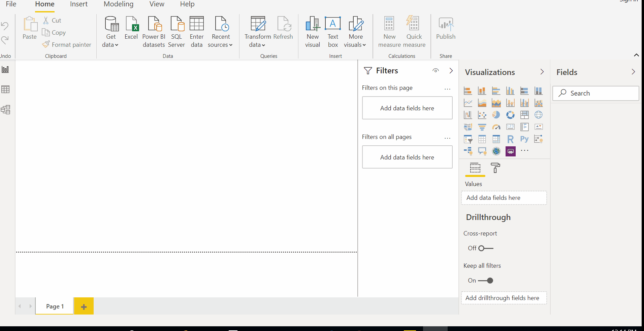
Task: Toggle filter pane visibility eye icon
Action: coord(435,71)
